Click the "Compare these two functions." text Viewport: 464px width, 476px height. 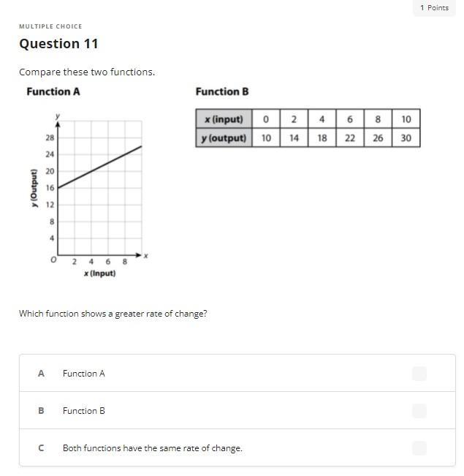point(87,72)
